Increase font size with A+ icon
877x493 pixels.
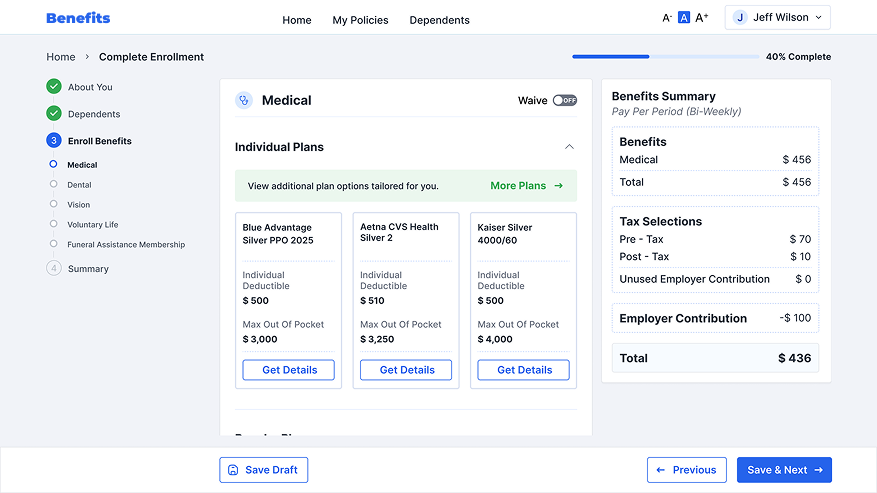[x=702, y=18]
